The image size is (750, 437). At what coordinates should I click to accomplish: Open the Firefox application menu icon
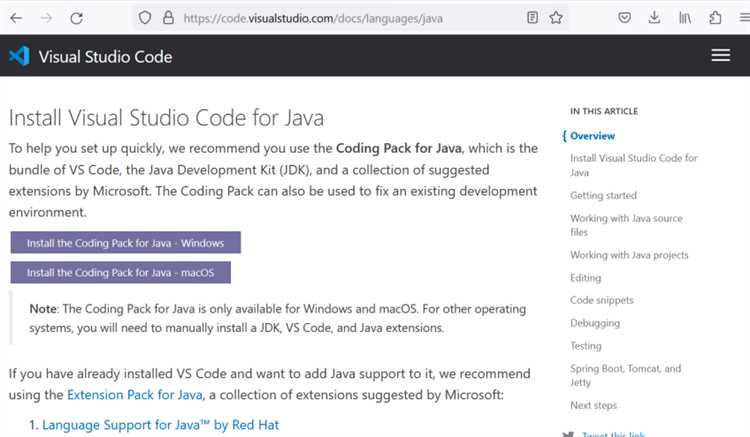click(x=744, y=18)
